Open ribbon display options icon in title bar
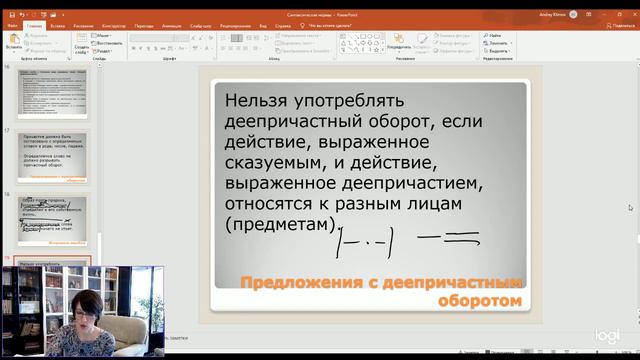 click(x=589, y=14)
